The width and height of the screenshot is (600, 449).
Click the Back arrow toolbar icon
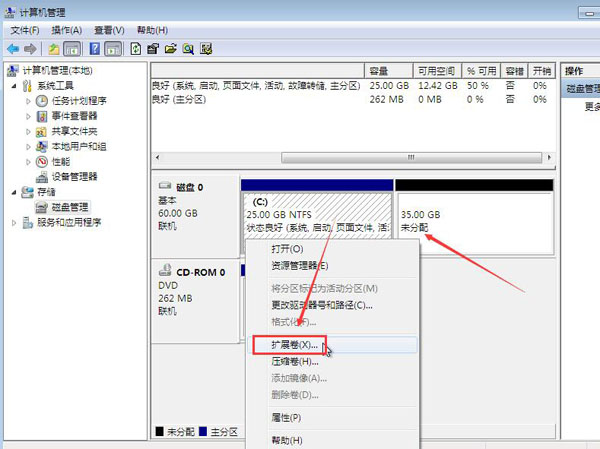click(13, 47)
